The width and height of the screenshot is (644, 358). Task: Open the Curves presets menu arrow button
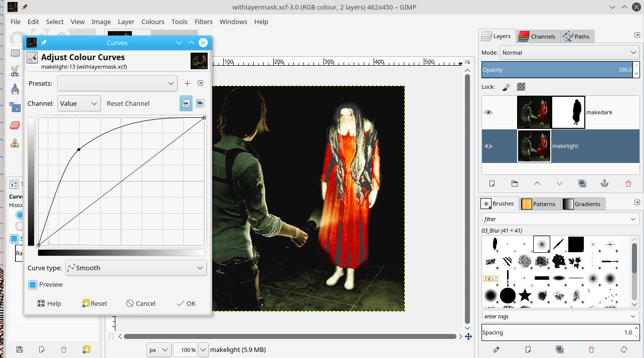[200, 83]
